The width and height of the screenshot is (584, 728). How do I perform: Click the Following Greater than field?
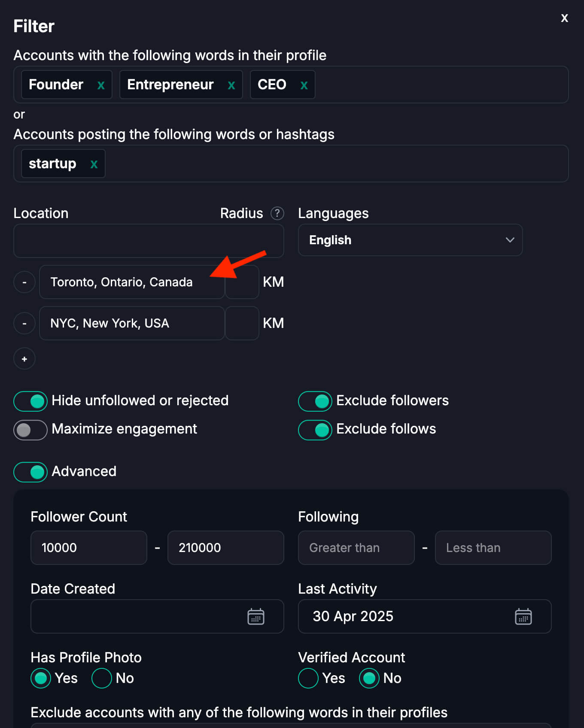click(356, 548)
